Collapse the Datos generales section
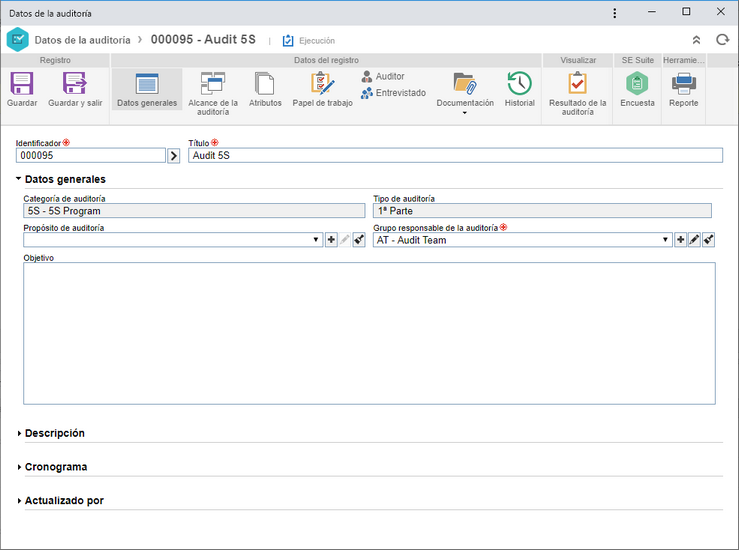 18,179
